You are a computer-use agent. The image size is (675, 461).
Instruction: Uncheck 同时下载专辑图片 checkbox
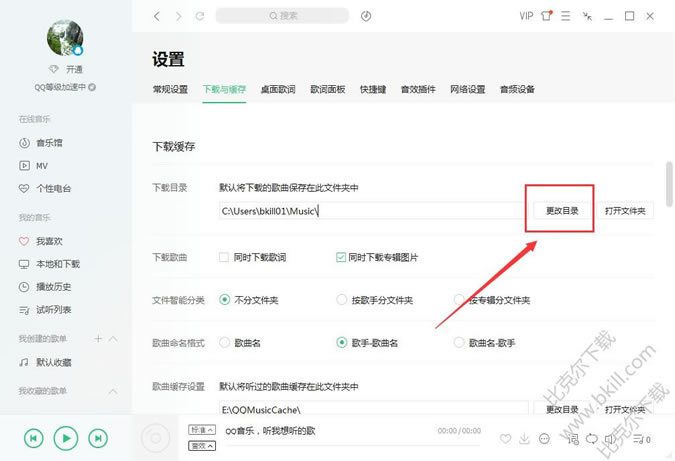click(341, 257)
